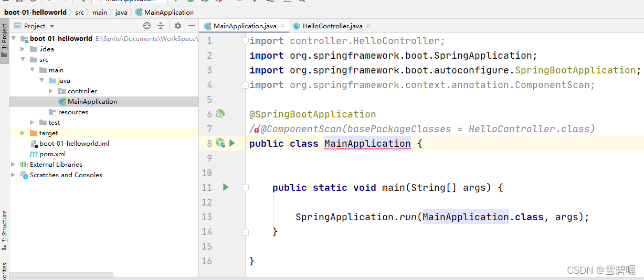This screenshot has width=644, height=280.
Task: Click underlined MainApplication class name on line 8
Action: [367, 143]
